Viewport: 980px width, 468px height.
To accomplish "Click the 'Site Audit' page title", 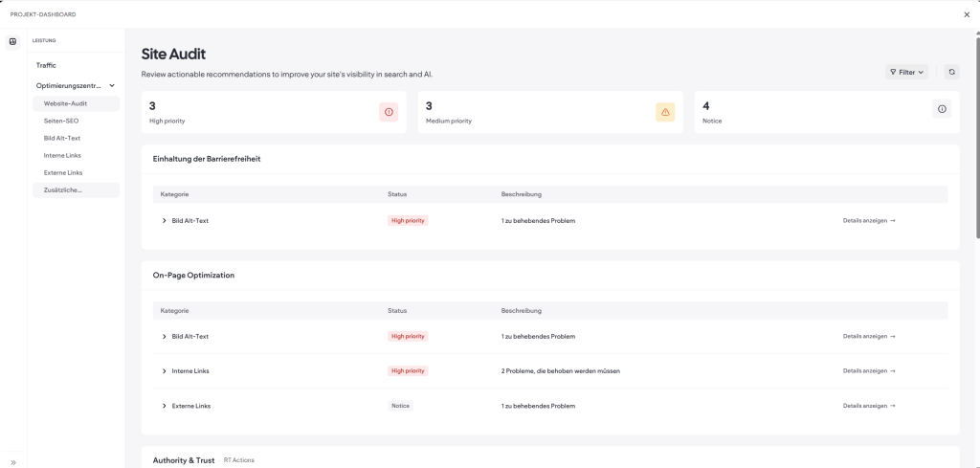I will click(173, 55).
